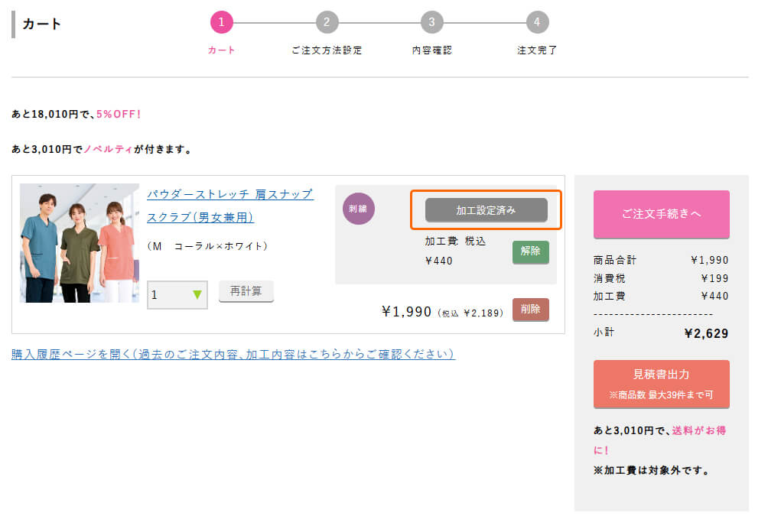Select the 内容確認 step label

click(x=431, y=50)
